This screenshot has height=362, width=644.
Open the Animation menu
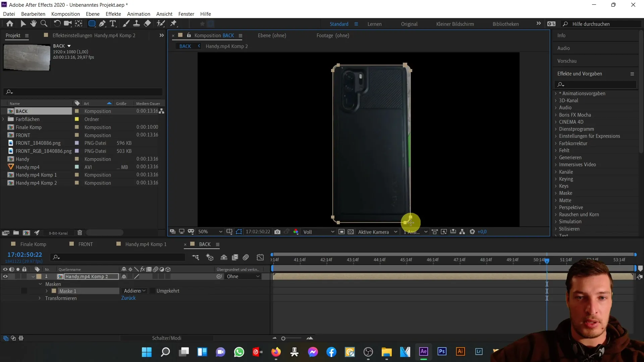(x=139, y=14)
